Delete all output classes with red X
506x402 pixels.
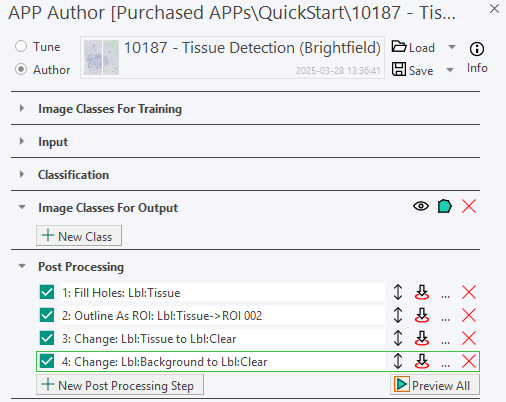(x=469, y=206)
